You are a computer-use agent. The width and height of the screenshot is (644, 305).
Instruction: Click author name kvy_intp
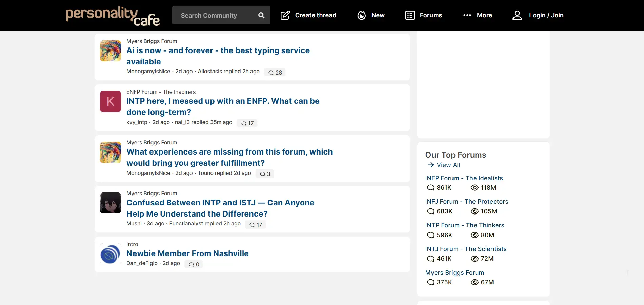(137, 122)
